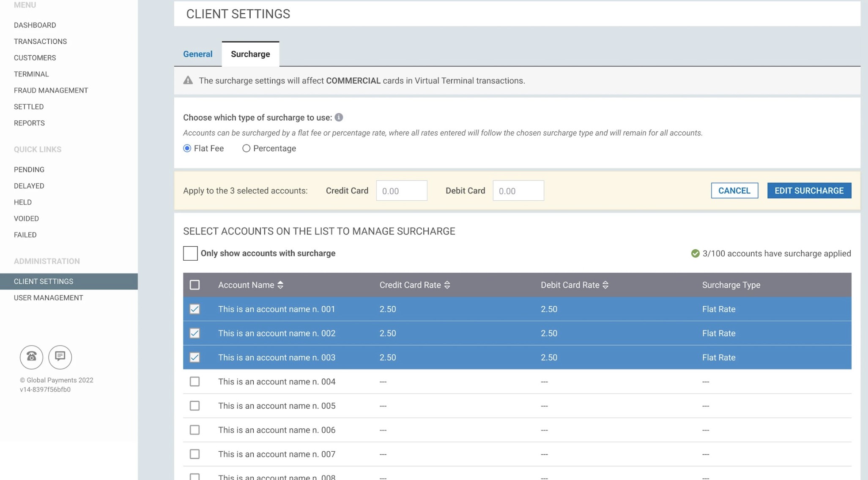
Task: Click the Cancel button
Action: (x=734, y=191)
